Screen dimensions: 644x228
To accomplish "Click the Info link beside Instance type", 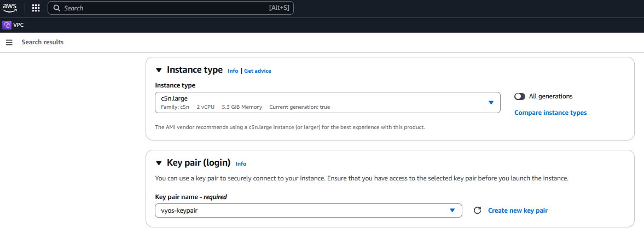I will 233,71.
